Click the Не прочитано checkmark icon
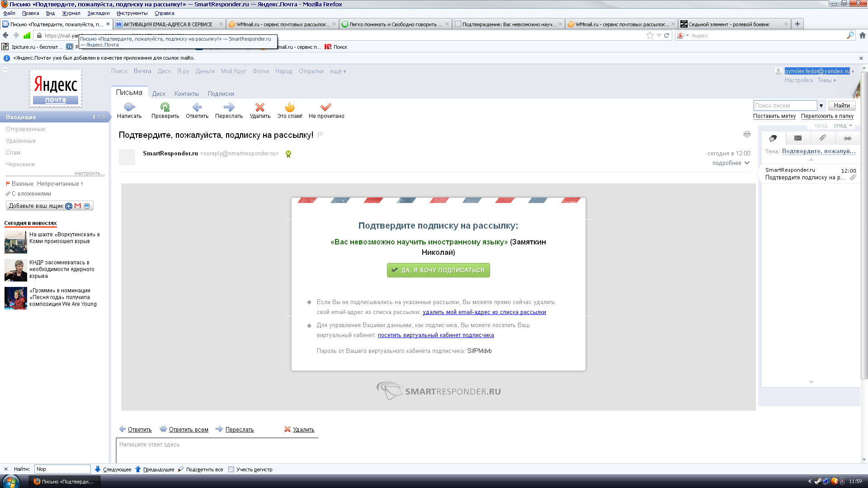 coord(326,107)
